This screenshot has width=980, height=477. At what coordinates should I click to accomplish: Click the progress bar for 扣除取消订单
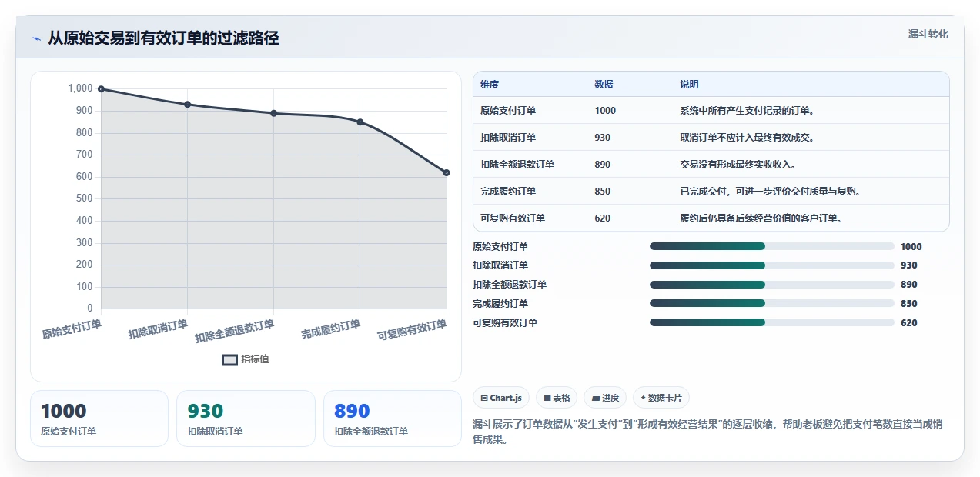[x=772, y=265]
